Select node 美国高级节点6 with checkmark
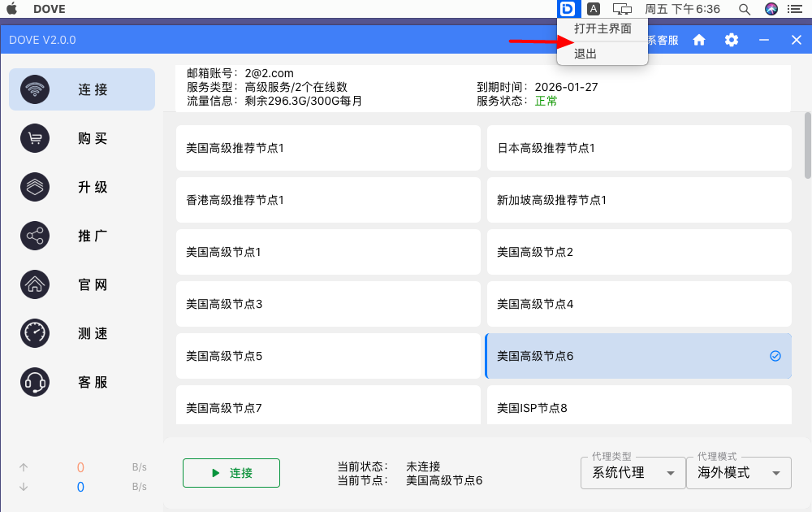Image resolution: width=812 pixels, height=512 pixels. tap(638, 356)
